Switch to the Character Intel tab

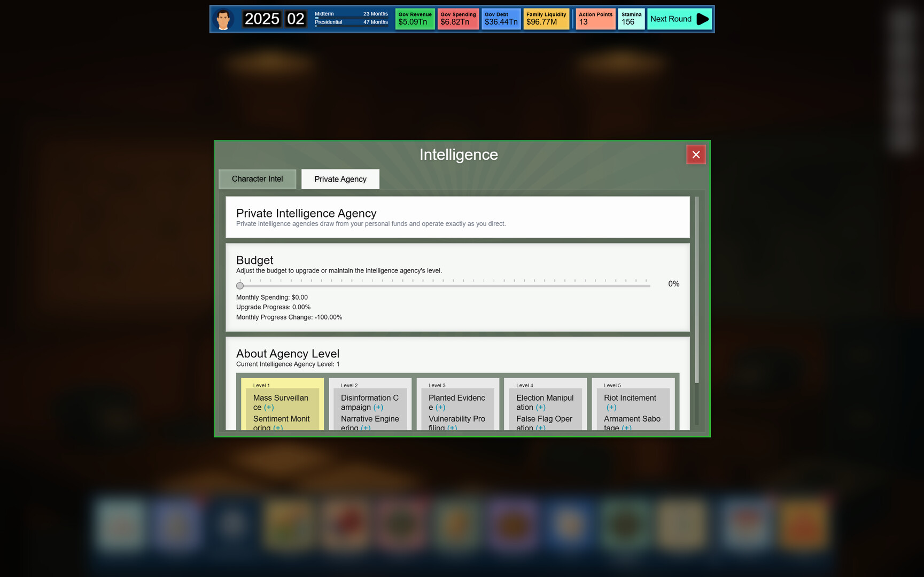(257, 178)
